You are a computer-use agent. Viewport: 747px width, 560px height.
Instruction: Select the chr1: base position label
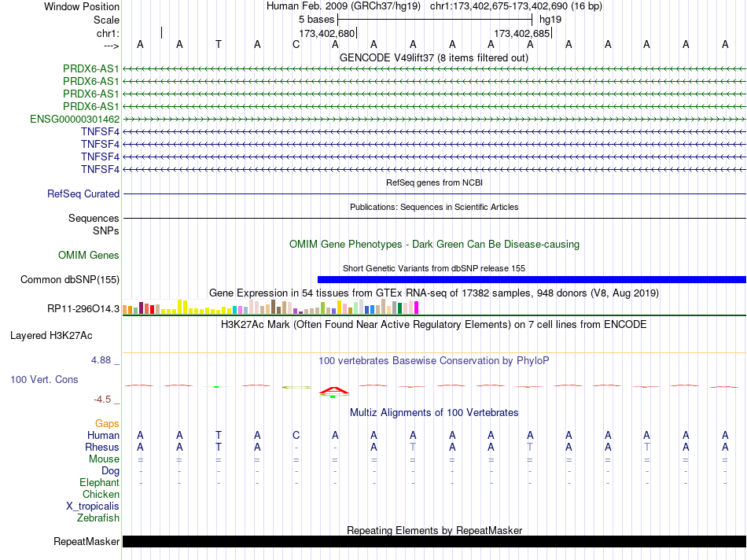pyautogui.click(x=108, y=33)
